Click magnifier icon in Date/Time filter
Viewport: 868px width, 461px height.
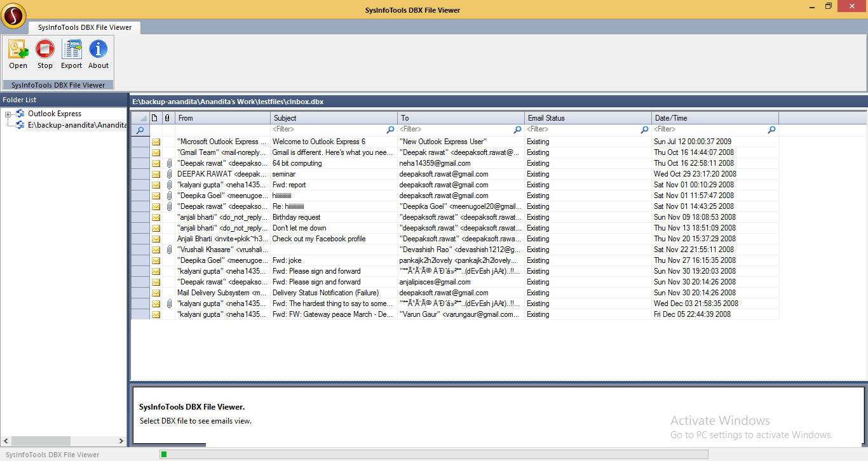tap(772, 130)
